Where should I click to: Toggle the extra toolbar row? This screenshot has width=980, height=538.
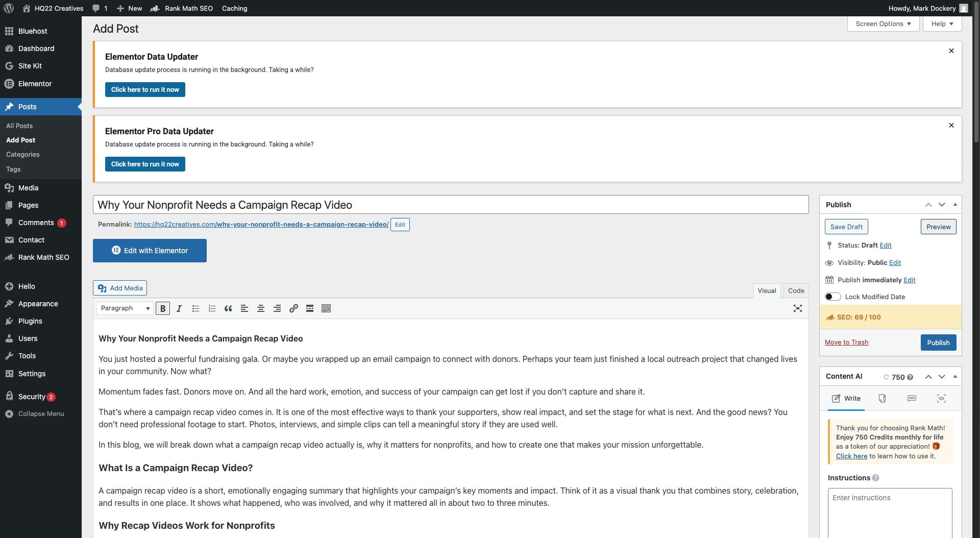click(x=326, y=308)
